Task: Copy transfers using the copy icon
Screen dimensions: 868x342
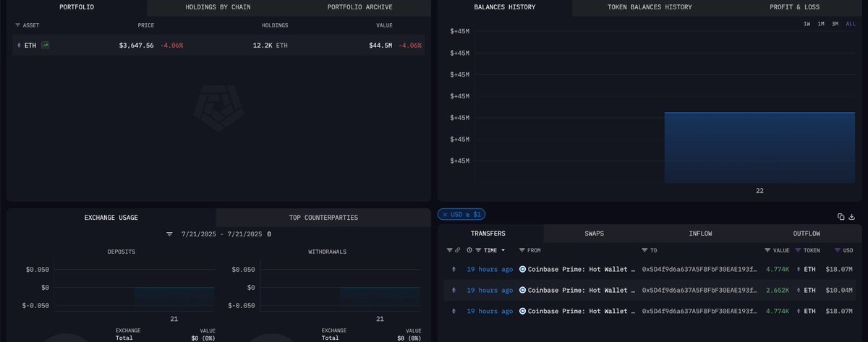Action: 841,216
